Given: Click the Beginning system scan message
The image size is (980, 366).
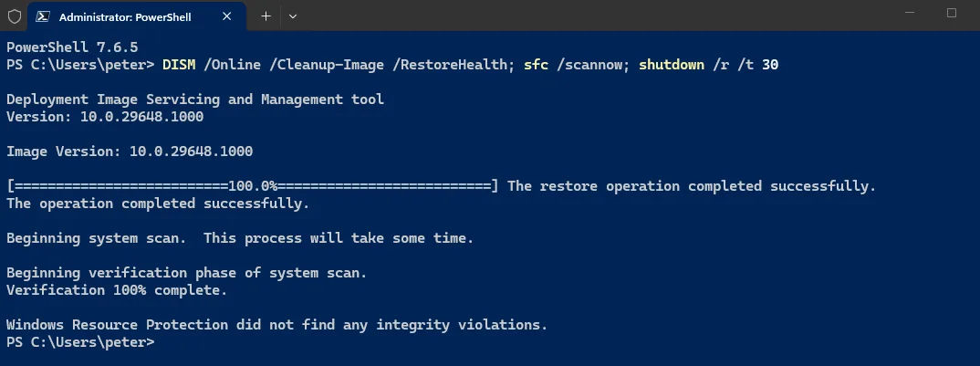Looking at the screenshot, I should pyautogui.click(x=240, y=238).
